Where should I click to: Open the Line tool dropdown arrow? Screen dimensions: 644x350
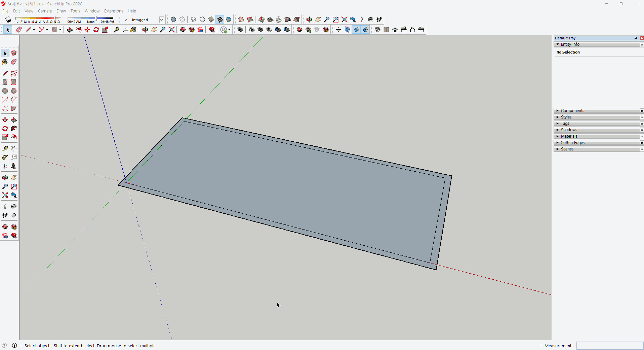(x=34, y=30)
